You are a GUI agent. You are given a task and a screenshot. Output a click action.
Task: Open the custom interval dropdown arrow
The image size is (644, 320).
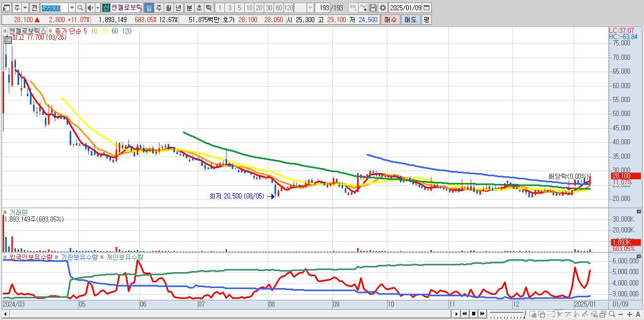pyautogui.click(x=310, y=8)
